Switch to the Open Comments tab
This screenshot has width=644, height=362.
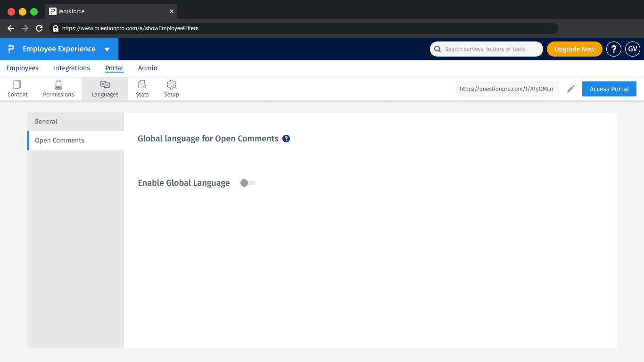(x=59, y=140)
